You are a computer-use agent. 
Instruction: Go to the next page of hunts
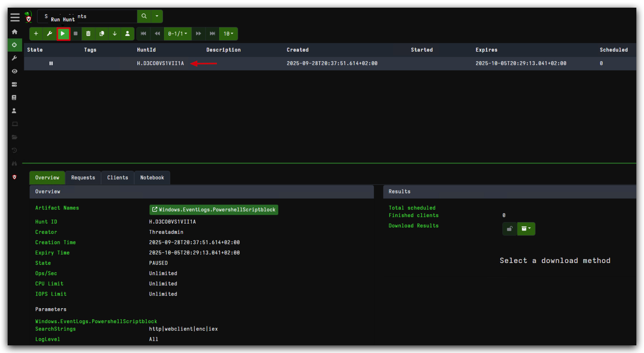tap(199, 34)
